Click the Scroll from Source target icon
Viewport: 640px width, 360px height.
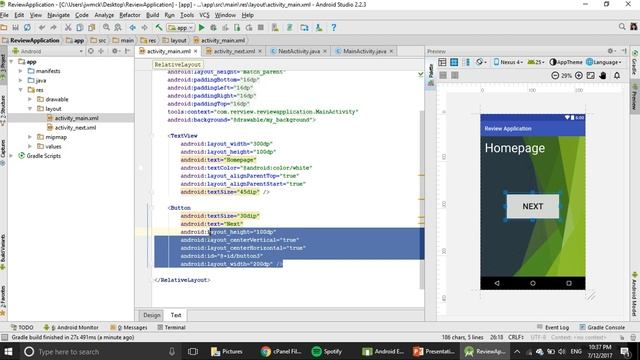pyautogui.click(x=91, y=51)
